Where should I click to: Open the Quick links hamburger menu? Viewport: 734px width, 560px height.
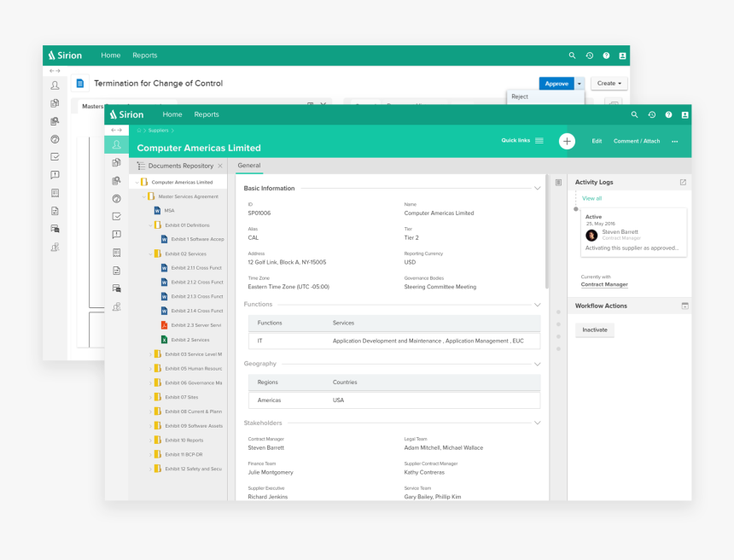[539, 141]
